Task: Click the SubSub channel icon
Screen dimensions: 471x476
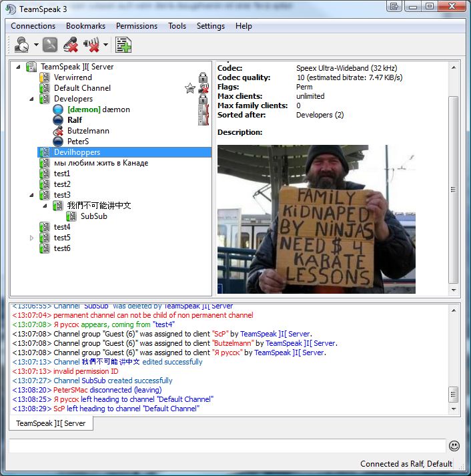Action: pyautogui.click(x=71, y=216)
